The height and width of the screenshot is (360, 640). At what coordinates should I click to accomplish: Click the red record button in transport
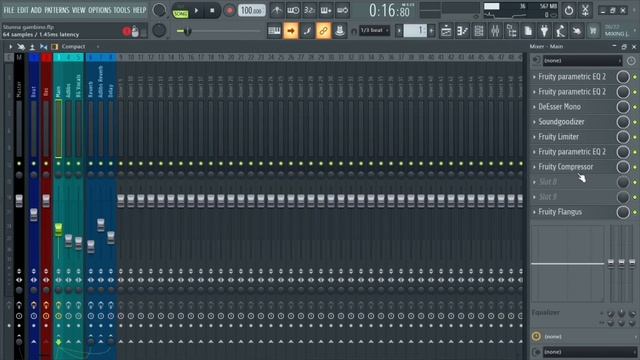tap(229, 11)
